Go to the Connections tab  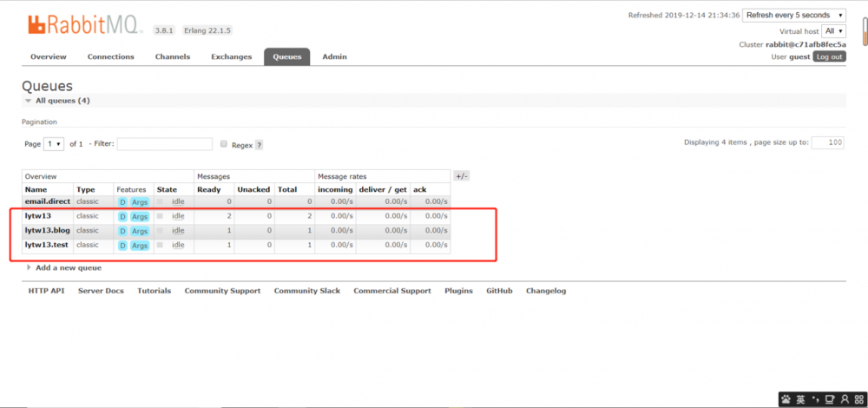point(111,56)
